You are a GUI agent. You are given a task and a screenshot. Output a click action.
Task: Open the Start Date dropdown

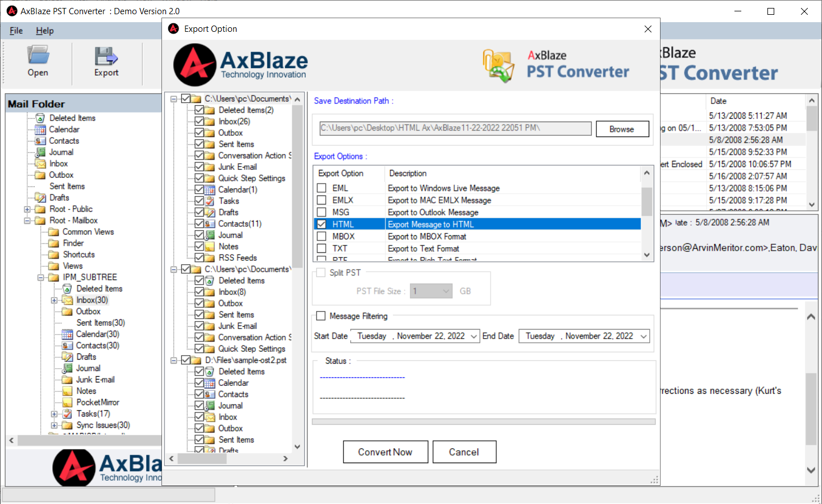pos(474,336)
